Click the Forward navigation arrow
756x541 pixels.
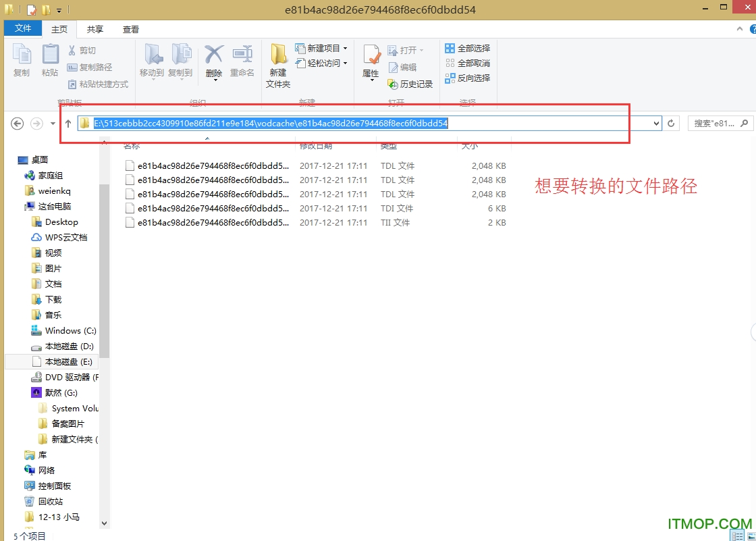point(36,124)
